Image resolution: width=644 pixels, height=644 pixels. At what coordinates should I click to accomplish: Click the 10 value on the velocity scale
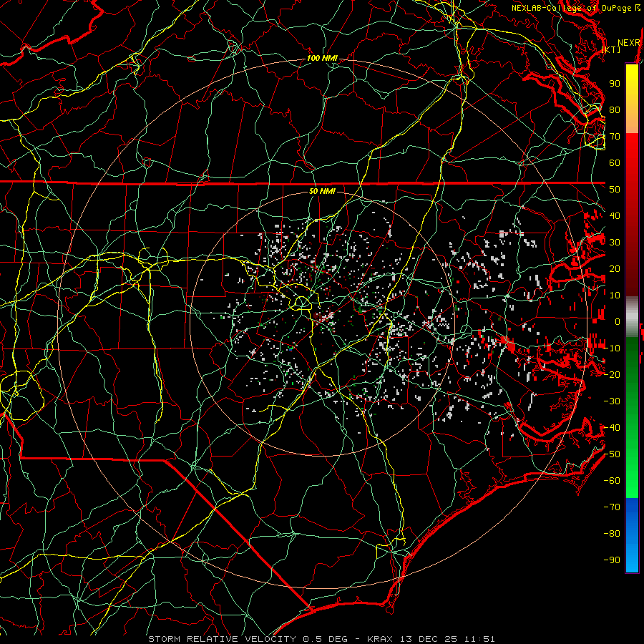click(x=615, y=296)
